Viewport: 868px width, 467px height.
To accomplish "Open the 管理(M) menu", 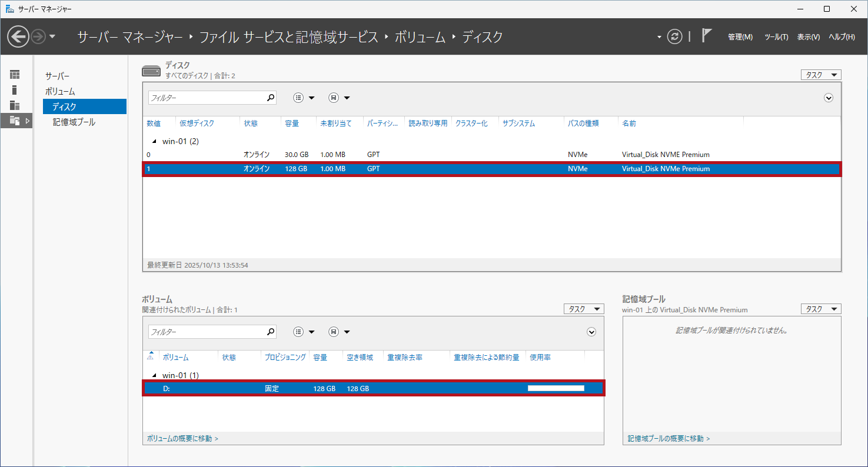I will click(x=740, y=37).
